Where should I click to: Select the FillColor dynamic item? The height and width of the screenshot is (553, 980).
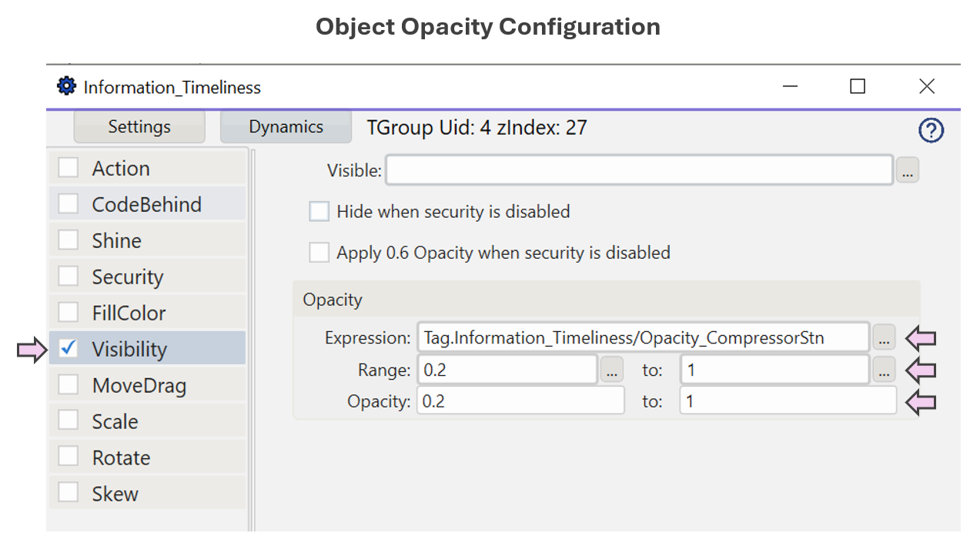[x=129, y=313]
